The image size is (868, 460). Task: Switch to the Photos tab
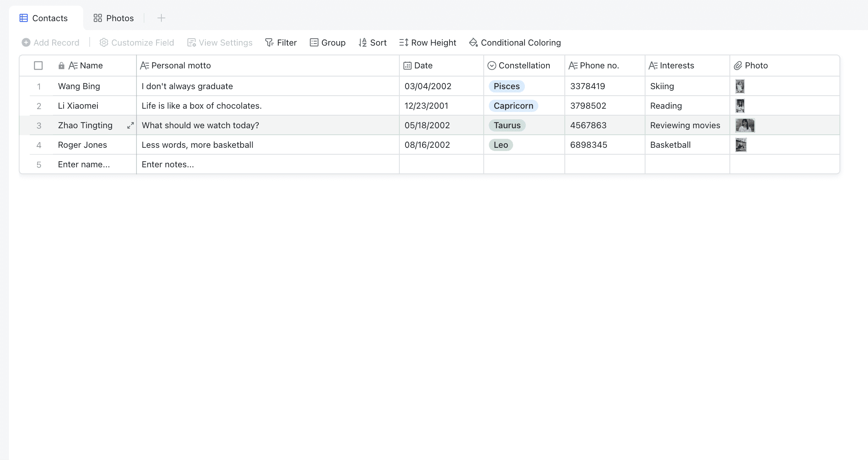pos(114,18)
